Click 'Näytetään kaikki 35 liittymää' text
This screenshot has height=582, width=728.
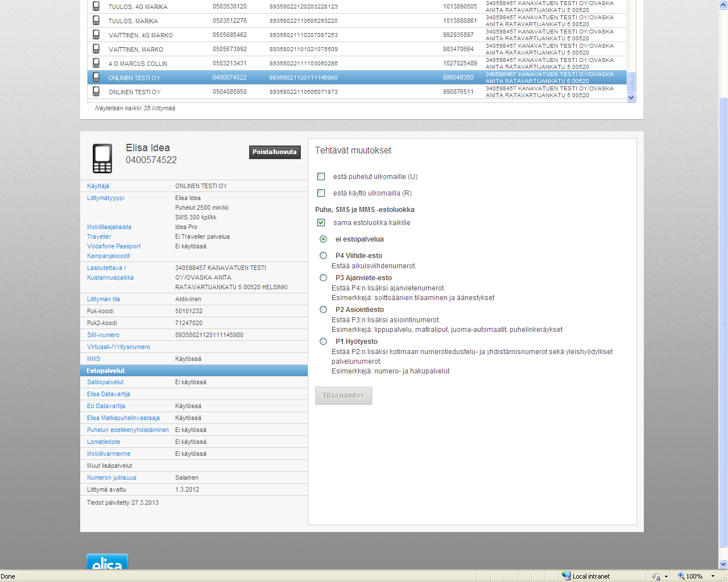point(135,108)
